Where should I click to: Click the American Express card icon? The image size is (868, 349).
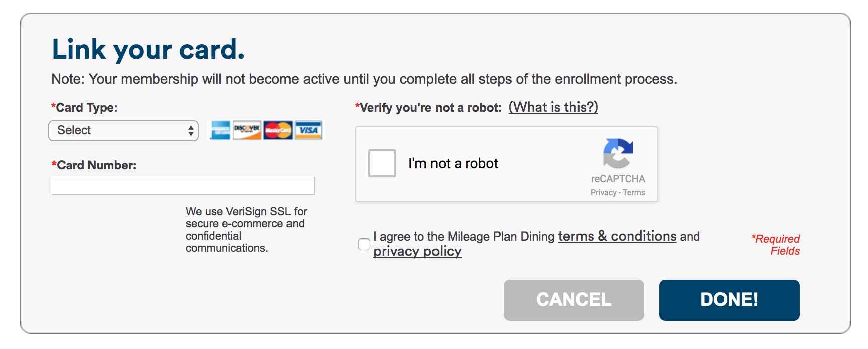pyautogui.click(x=220, y=130)
